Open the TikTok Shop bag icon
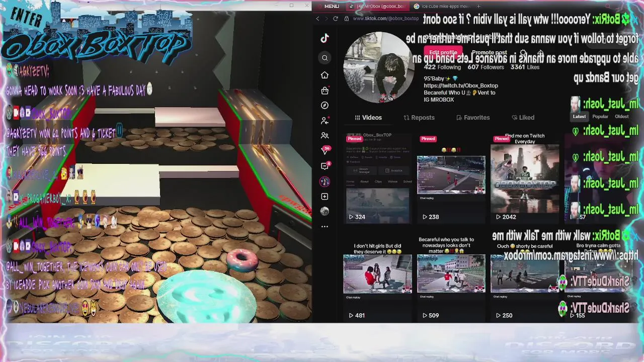 click(325, 90)
